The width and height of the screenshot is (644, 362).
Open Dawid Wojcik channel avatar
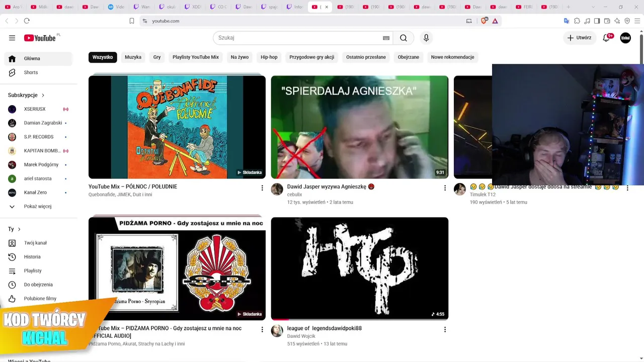pyautogui.click(x=277, y=331)
